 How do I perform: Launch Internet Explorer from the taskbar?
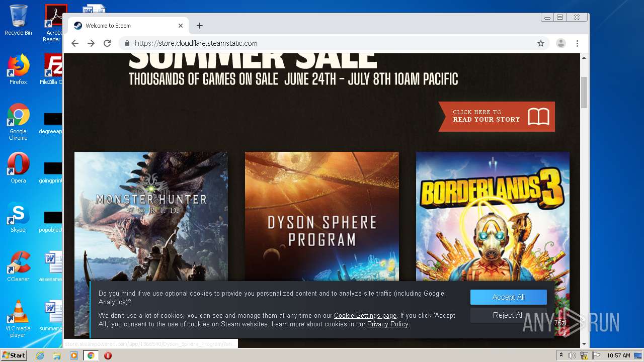(40, 355)
